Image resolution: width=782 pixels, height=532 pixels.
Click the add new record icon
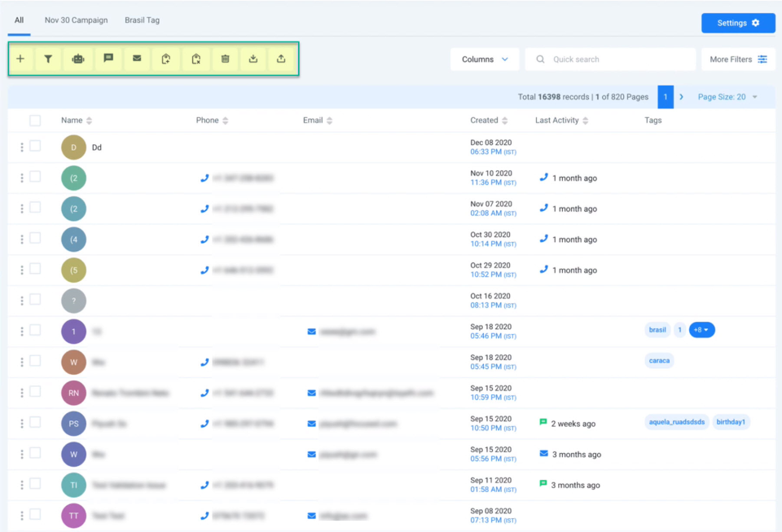pos(20,59)
